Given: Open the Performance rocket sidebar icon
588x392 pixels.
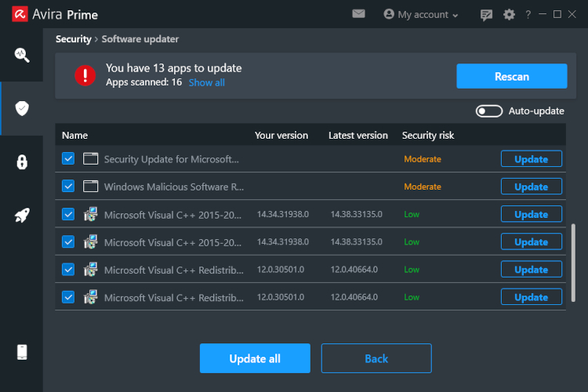Looking at the screenshot, I should pos(22,216).
